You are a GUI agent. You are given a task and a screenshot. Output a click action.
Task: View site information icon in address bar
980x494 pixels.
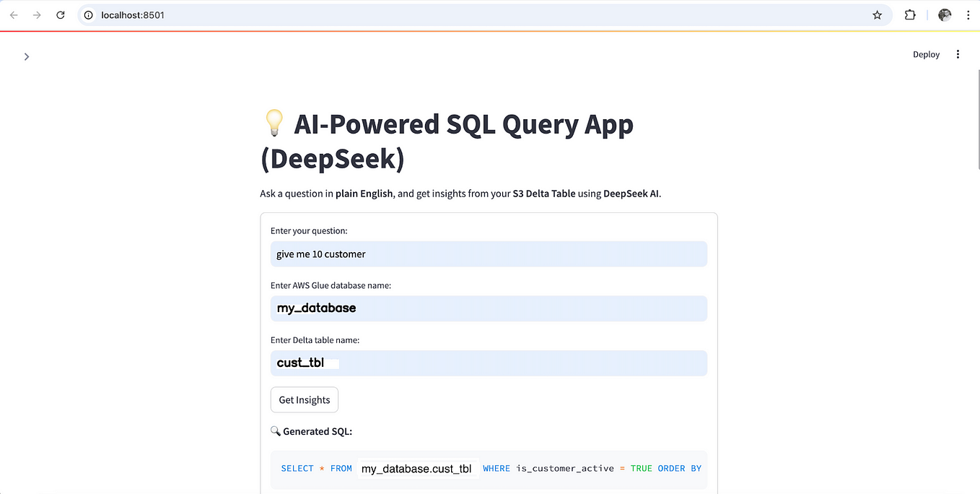[x=88, y=14]
